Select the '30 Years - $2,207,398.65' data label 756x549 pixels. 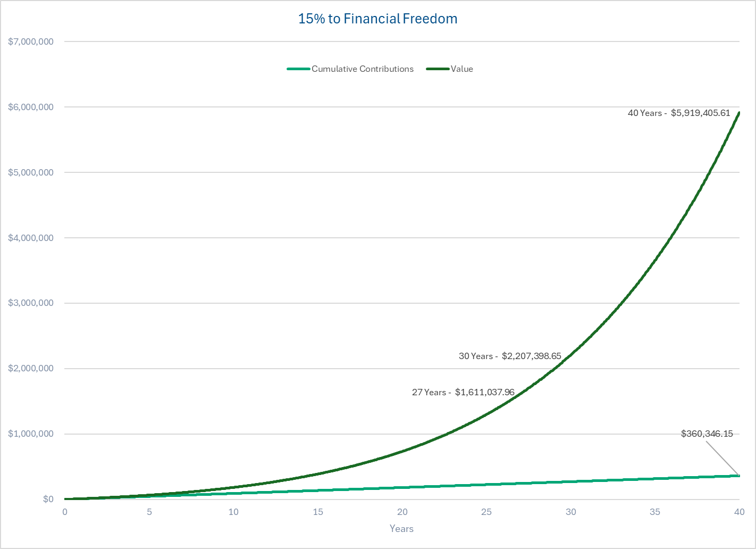(510, 356)
